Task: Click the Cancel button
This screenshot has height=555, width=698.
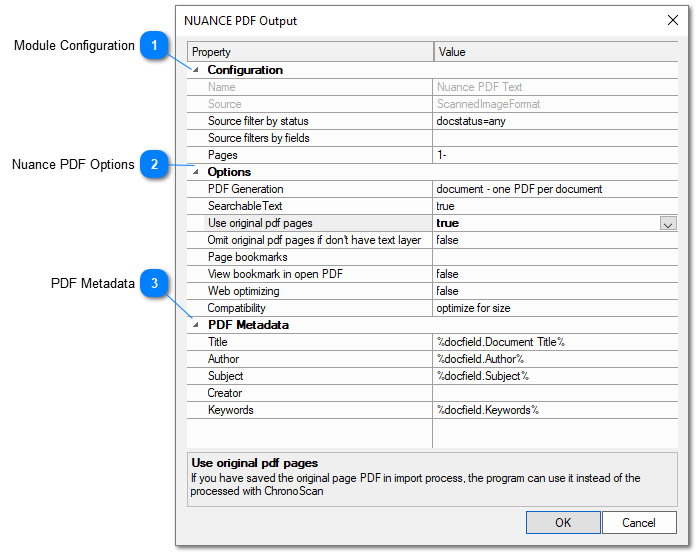Action: (639, 523)
